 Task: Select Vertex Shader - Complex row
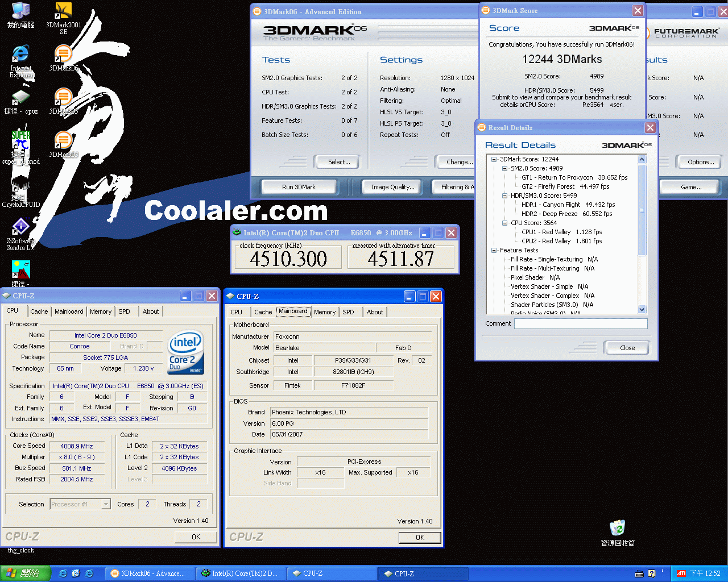(552, 296)
